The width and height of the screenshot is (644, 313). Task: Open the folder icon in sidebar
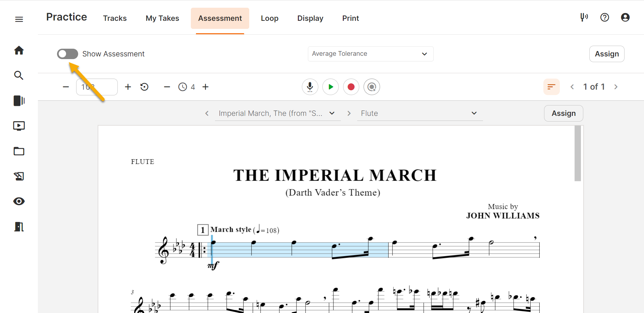[x=19, y=151]
